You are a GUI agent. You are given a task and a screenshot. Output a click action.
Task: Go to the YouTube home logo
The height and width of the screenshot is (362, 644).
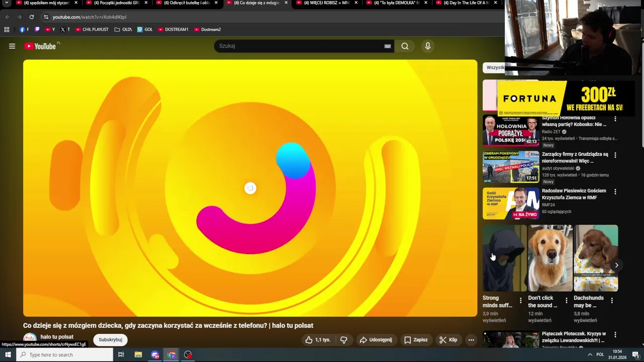[x=40, y=46]
